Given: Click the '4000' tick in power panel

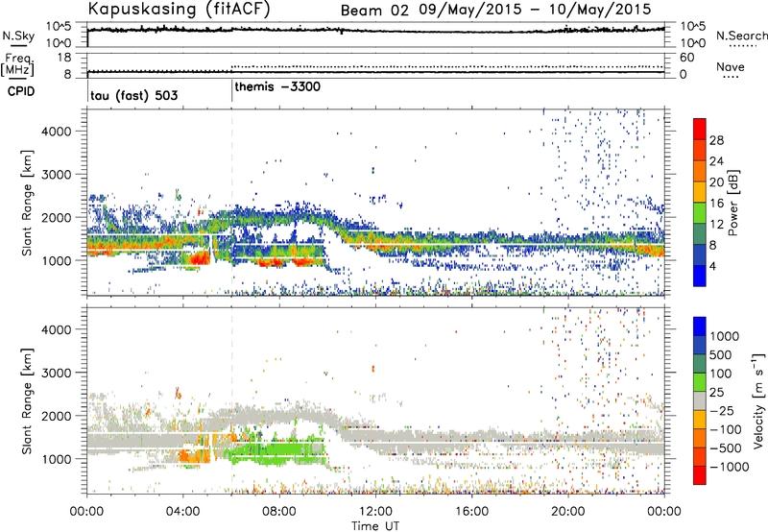Looking at the screenshot, I should 57,132.
